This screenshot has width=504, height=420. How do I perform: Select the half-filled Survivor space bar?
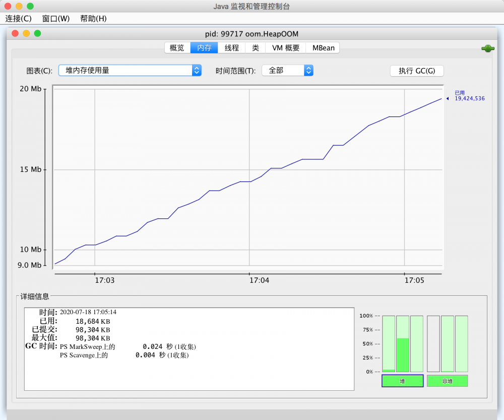tap(402, 343)
